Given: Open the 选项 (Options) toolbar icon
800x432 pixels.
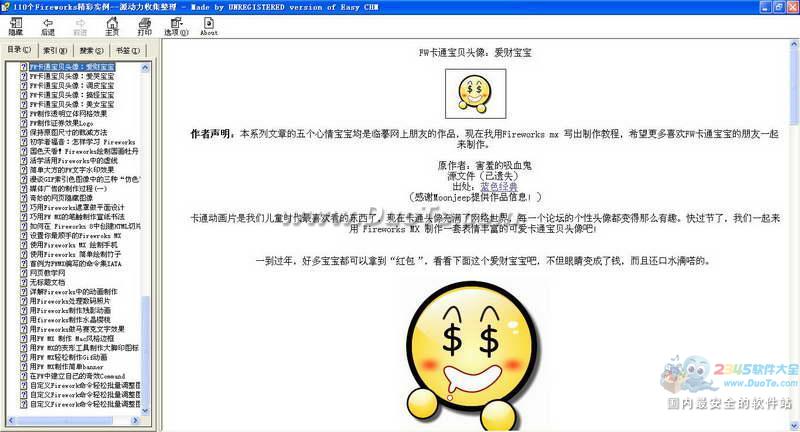Looking at the screenshot, I should (x=177, y=26).
